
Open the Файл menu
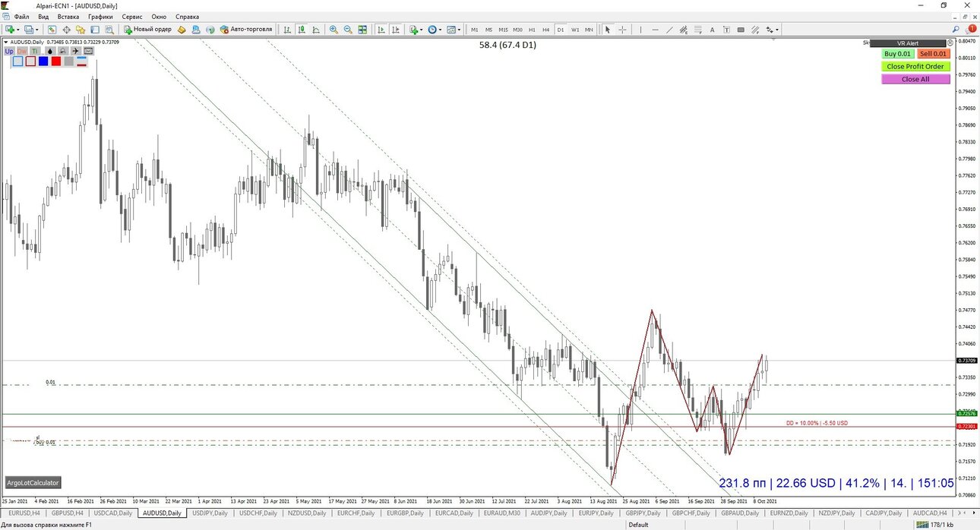coord(21,17)
